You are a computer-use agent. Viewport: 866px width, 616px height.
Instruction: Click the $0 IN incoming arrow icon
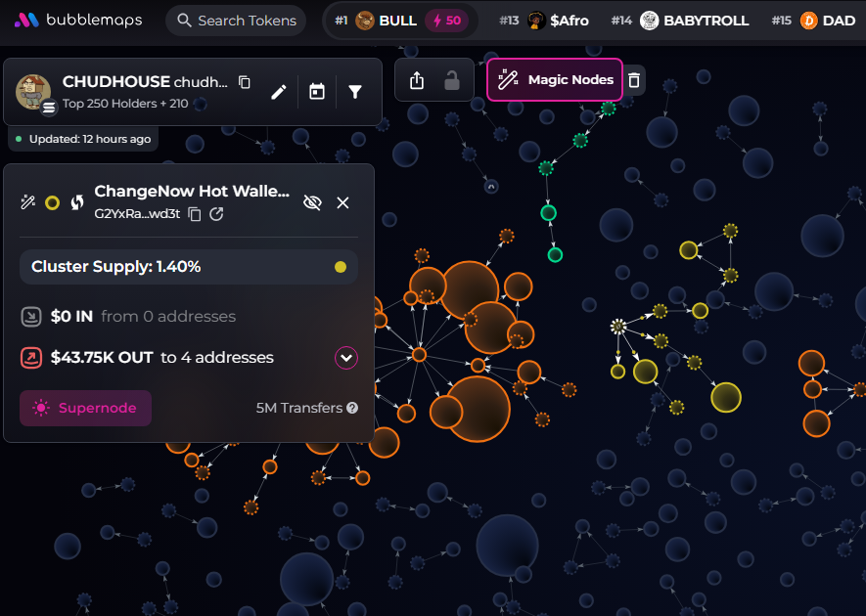(x=31, y=316)
